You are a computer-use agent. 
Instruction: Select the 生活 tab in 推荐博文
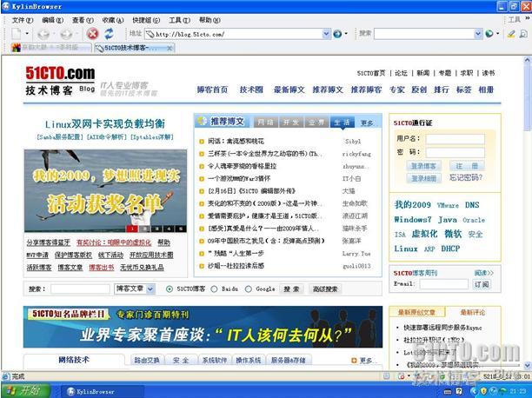point(342,123)
